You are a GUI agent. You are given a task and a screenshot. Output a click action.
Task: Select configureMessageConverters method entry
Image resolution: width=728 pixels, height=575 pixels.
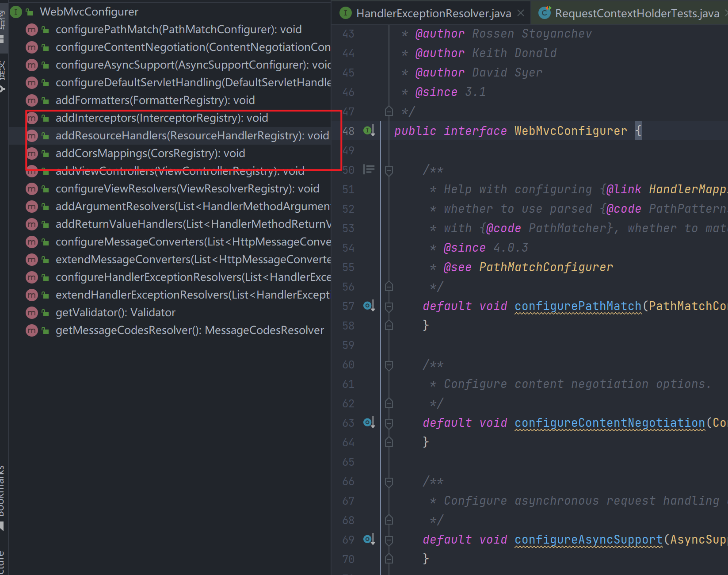193,242
